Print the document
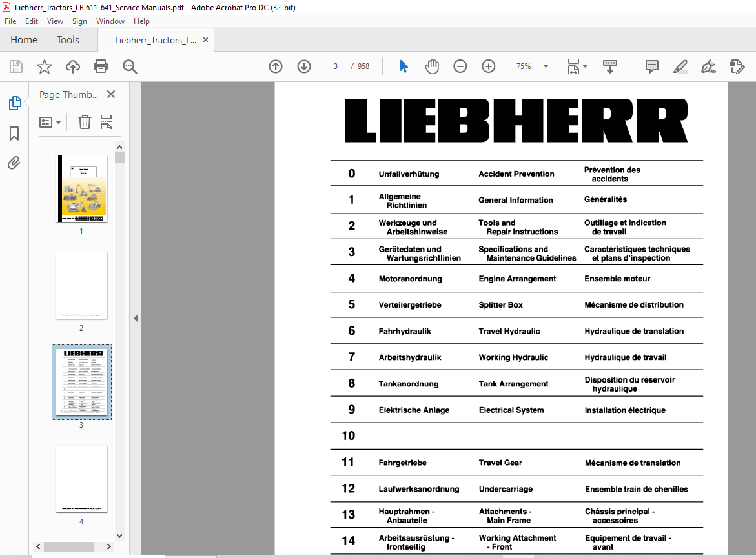The image size is (756, 558). pos(101,66)
